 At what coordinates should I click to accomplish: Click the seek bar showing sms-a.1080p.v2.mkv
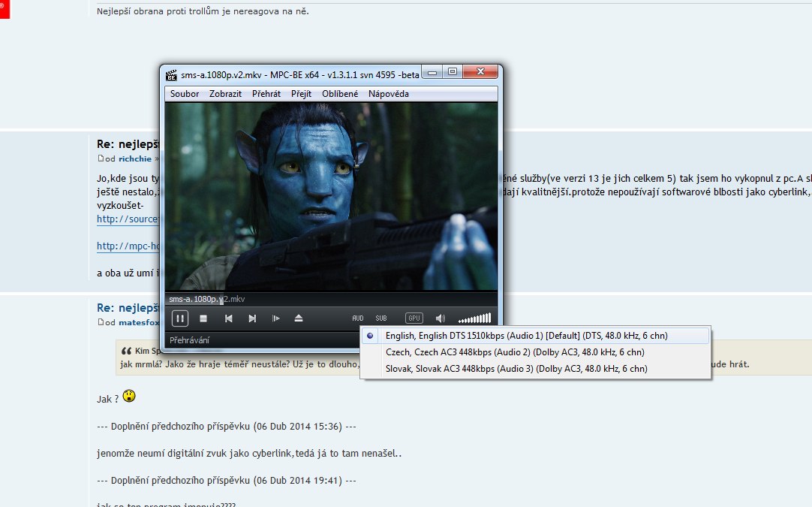pos(332,299)
